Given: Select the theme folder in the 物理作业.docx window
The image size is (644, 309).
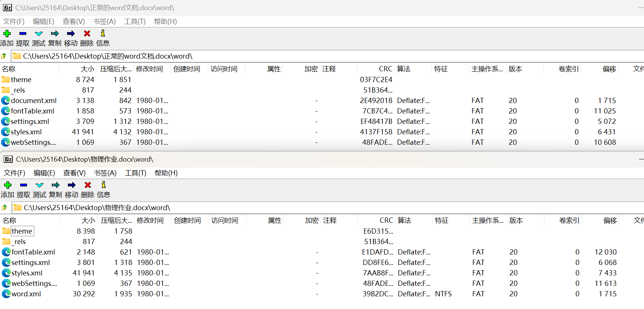Looking at the screenshot, I should 22,231.
